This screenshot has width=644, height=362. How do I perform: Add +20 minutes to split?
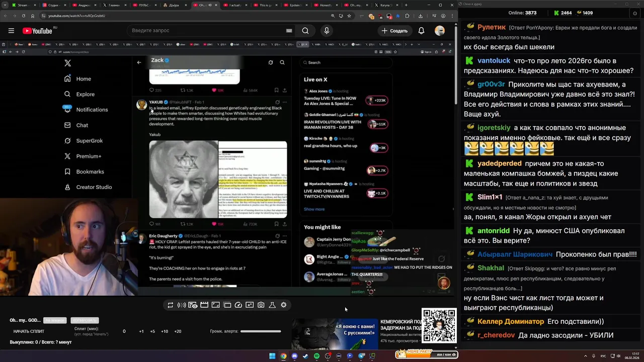coord(178,331)
